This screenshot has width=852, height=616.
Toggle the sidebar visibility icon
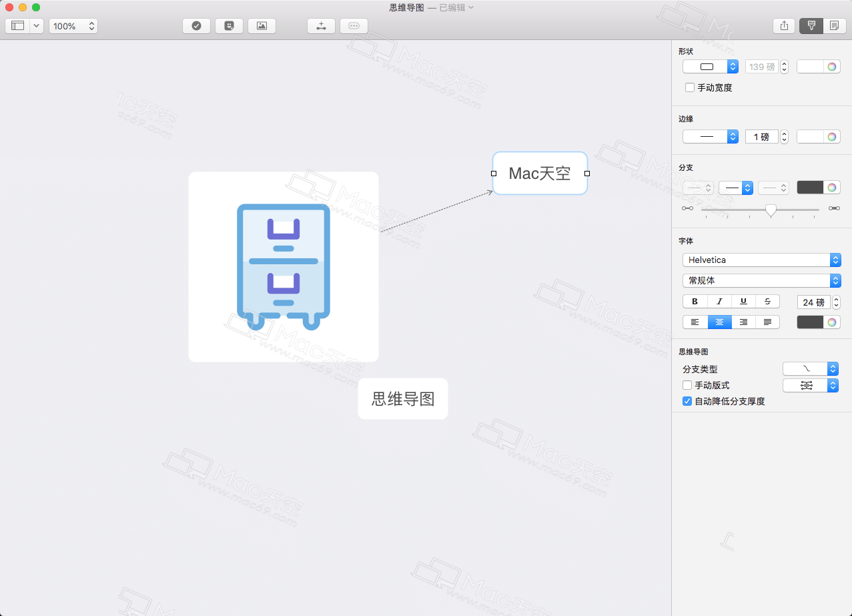click(x=18, y=25)
